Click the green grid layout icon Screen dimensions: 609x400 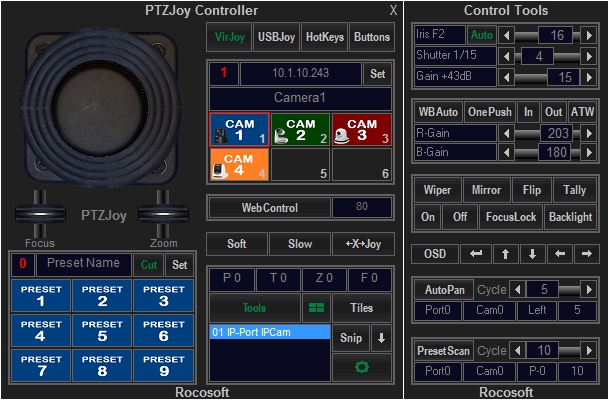pyautogui.click(x=316, y=308)
